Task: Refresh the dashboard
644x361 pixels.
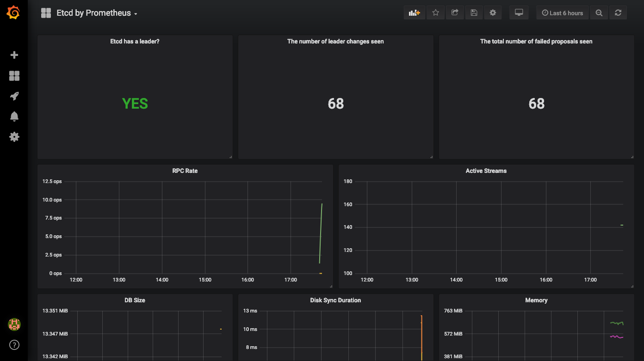Action: tap(618, 13)
